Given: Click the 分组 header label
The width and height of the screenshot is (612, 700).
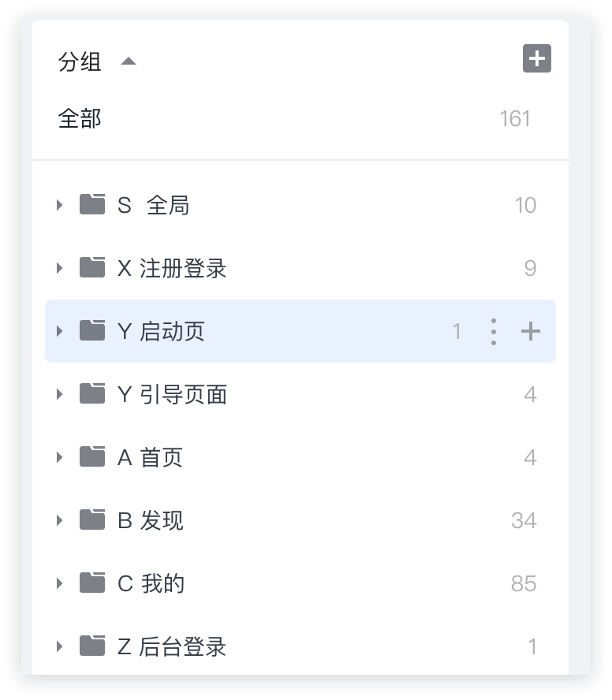Looking at the screenshot, I should coord(80,61).
